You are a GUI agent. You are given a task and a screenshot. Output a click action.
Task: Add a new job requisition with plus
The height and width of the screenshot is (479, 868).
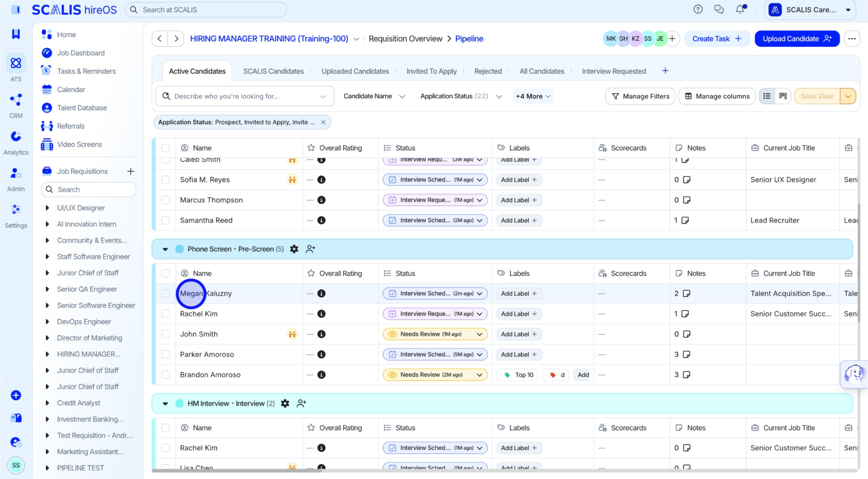(x=131, y=172)
